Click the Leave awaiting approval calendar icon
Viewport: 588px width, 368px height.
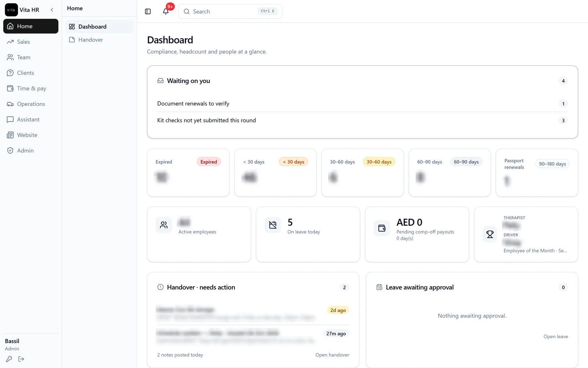379,287
